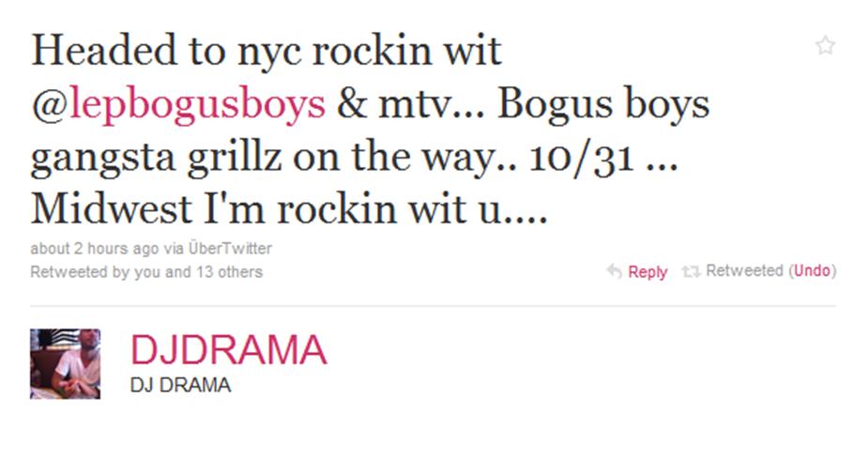Click the reply arrow icon
868x458 pixels.
coord(614,271)
